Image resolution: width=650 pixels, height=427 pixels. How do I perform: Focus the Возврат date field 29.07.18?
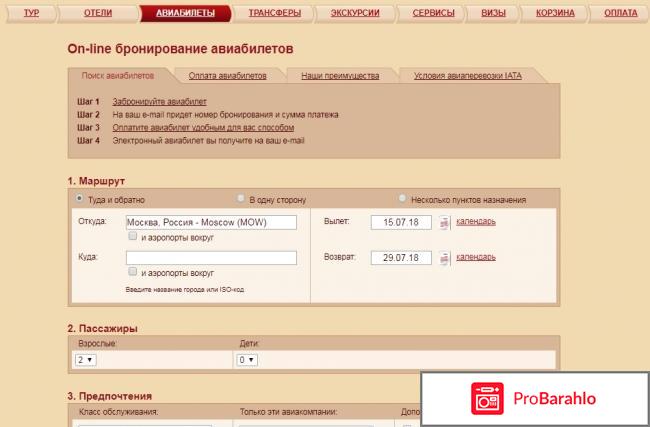coord(401,258)
